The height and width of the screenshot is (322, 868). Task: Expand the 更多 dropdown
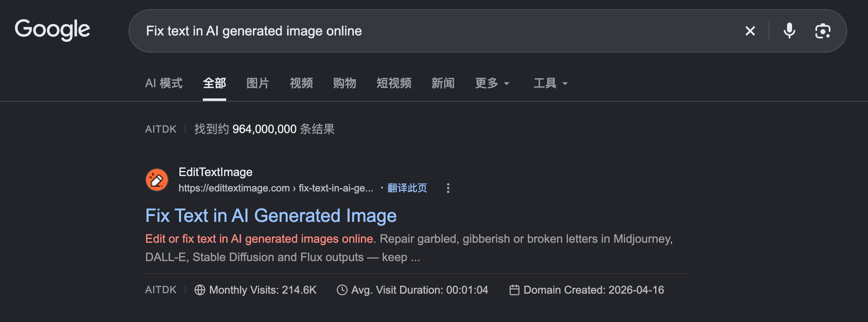(492, 83)
